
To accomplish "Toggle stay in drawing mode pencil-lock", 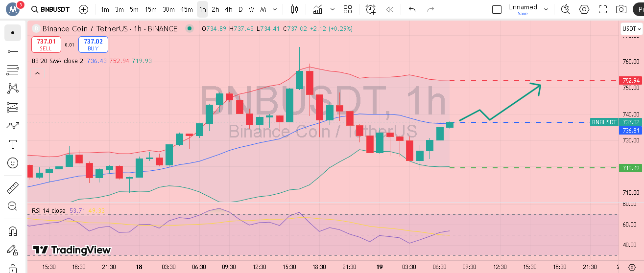I will [13, 250].
